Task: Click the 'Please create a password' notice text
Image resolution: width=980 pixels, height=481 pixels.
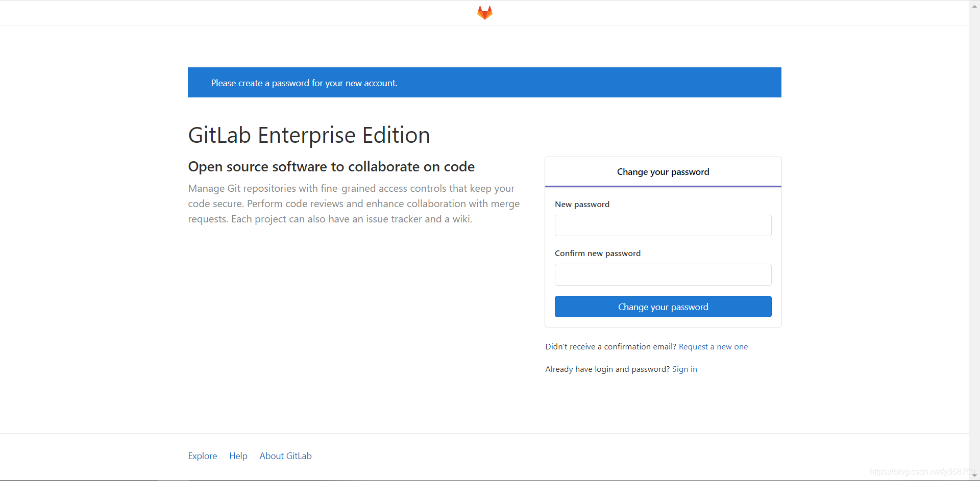Action: [304, 83]
